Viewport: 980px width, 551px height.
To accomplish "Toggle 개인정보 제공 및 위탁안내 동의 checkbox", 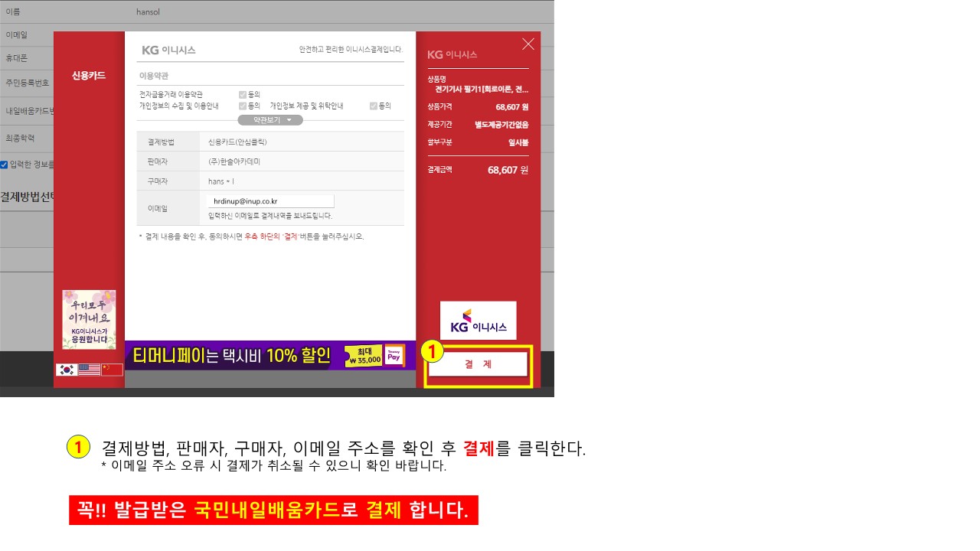I will [x=374, y=106].
